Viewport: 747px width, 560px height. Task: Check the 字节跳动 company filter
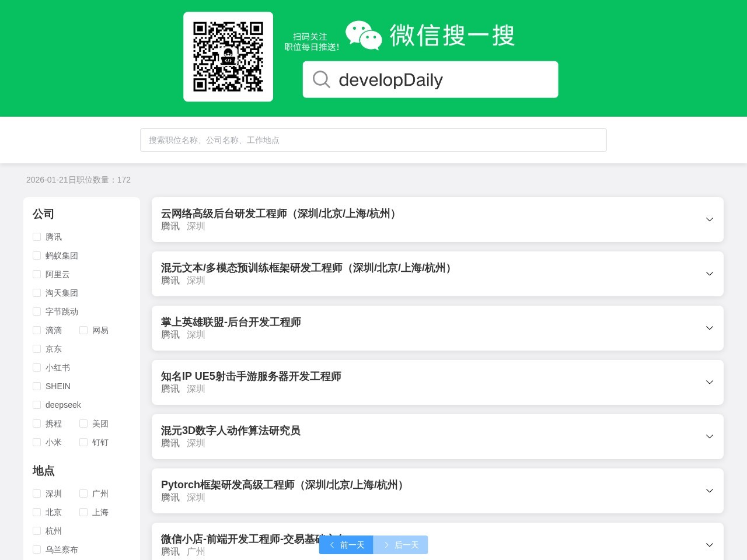tap(37, 311)
